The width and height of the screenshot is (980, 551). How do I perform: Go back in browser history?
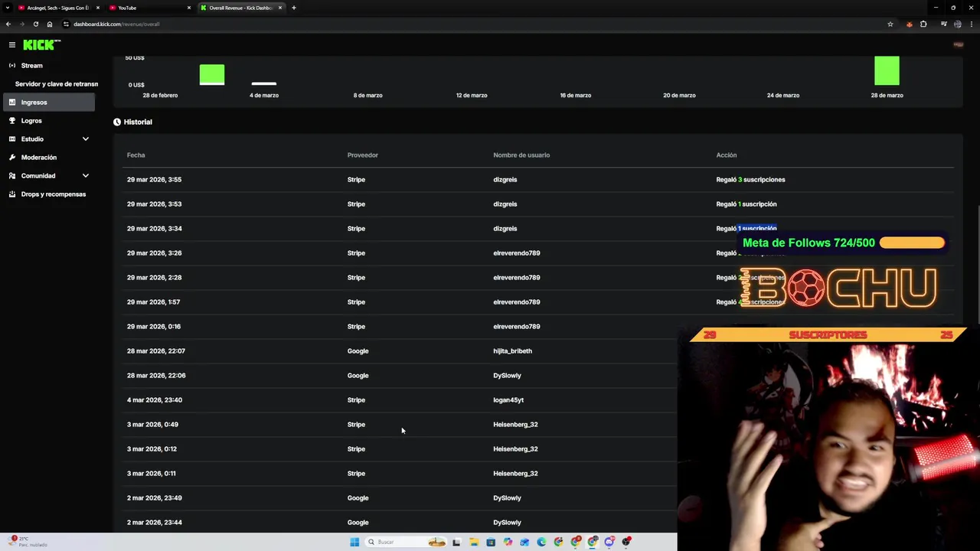pos(8,24)
